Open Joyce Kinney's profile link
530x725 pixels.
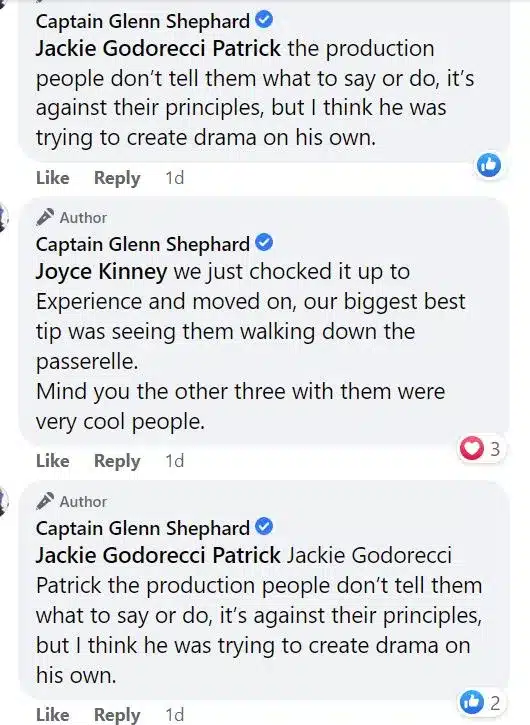pos(101,272)
